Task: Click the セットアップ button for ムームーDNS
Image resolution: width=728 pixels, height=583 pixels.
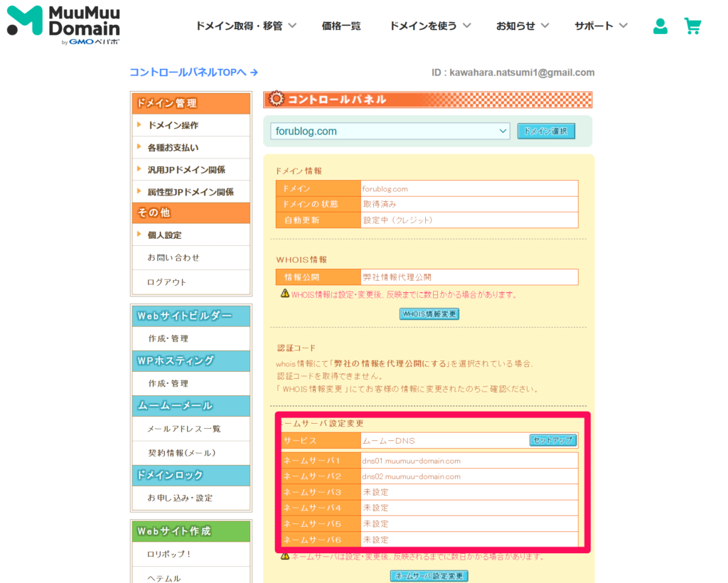Action: pos(553,440)
